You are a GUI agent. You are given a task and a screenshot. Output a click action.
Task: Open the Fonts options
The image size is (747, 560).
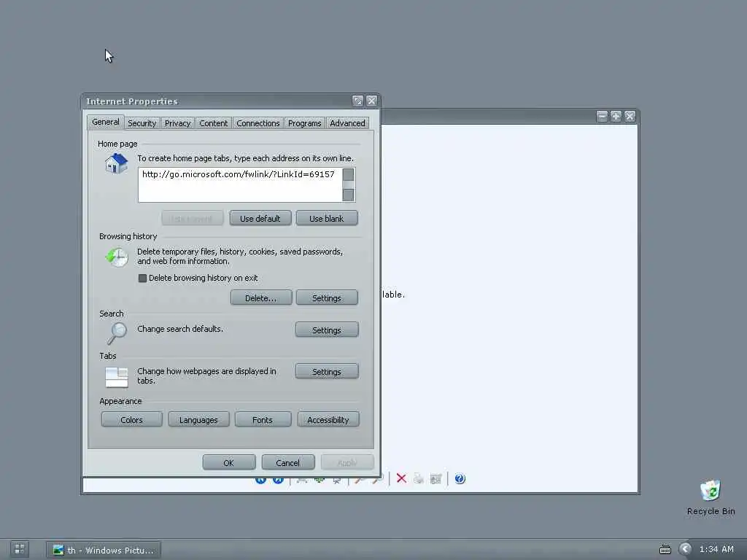tap(263, 420)
